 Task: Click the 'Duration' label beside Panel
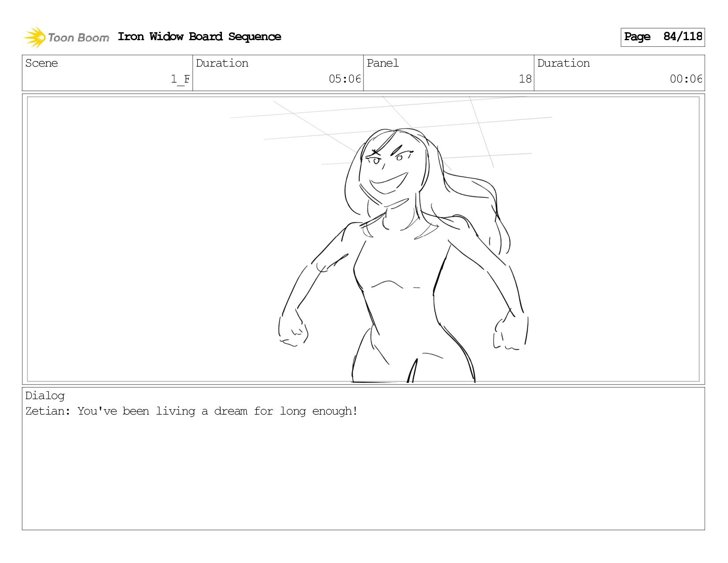[x=563, y=63]
